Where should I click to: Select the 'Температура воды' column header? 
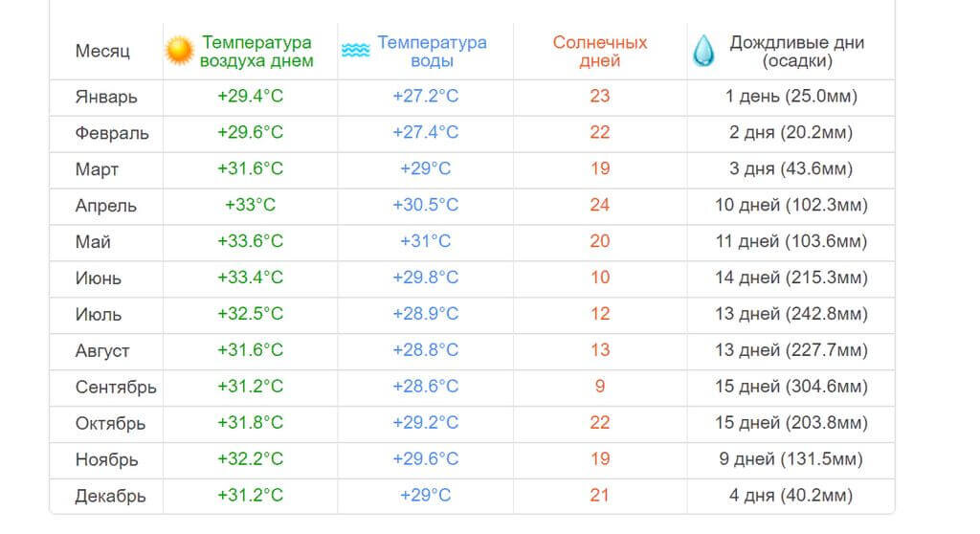432,52
